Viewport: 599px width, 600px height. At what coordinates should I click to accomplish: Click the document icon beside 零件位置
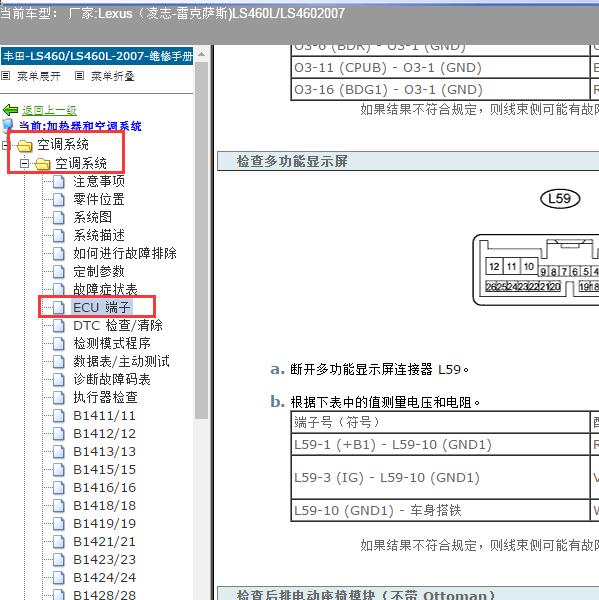(x=59, y=199)
